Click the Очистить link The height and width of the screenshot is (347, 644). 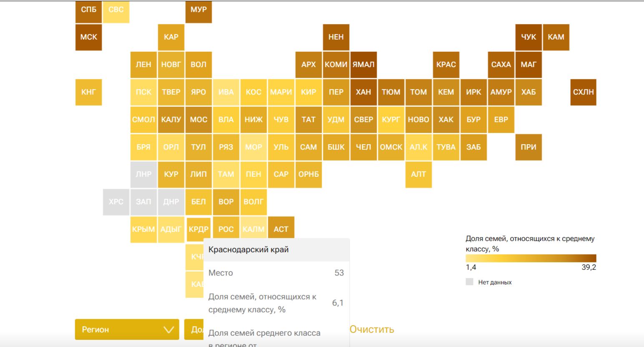click(x=372, y=329)
